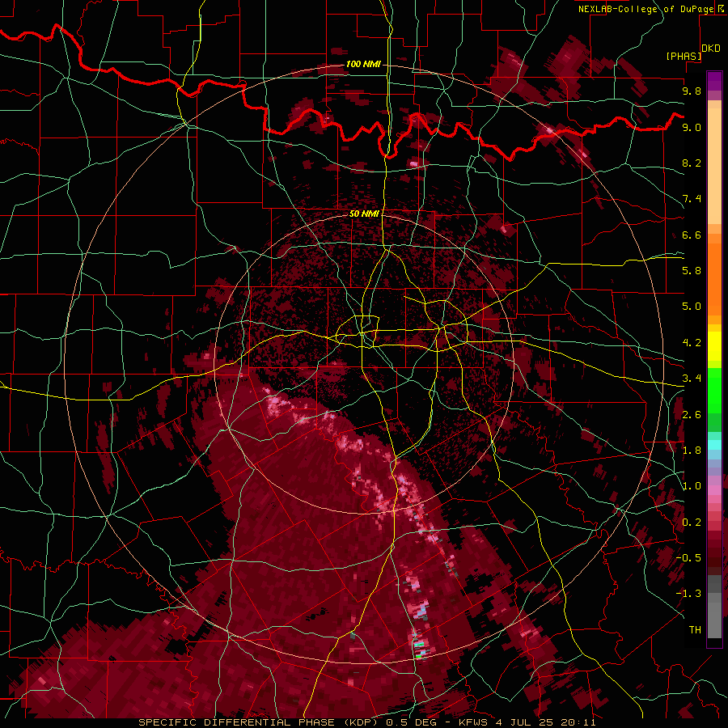Image resolution: width=728 pixels, height=728 pixels.
Task: Click the -1.3 legend value
Action: click(x=688, y=594)
